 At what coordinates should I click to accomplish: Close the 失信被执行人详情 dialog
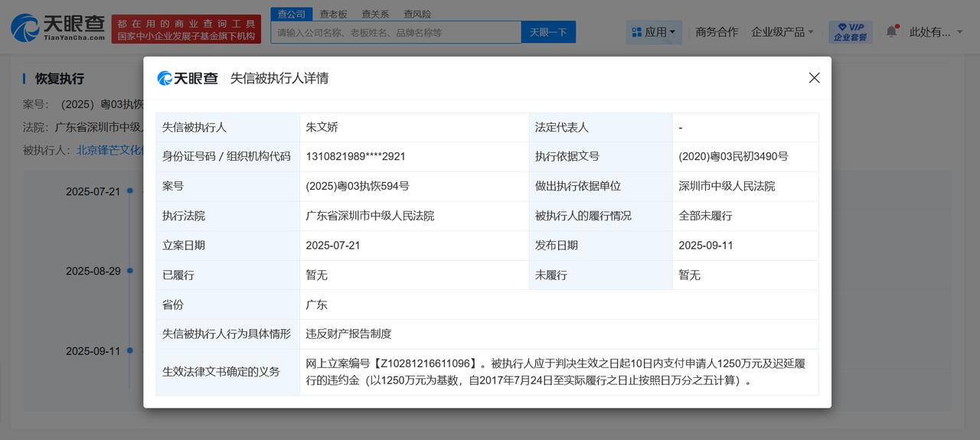814,78
